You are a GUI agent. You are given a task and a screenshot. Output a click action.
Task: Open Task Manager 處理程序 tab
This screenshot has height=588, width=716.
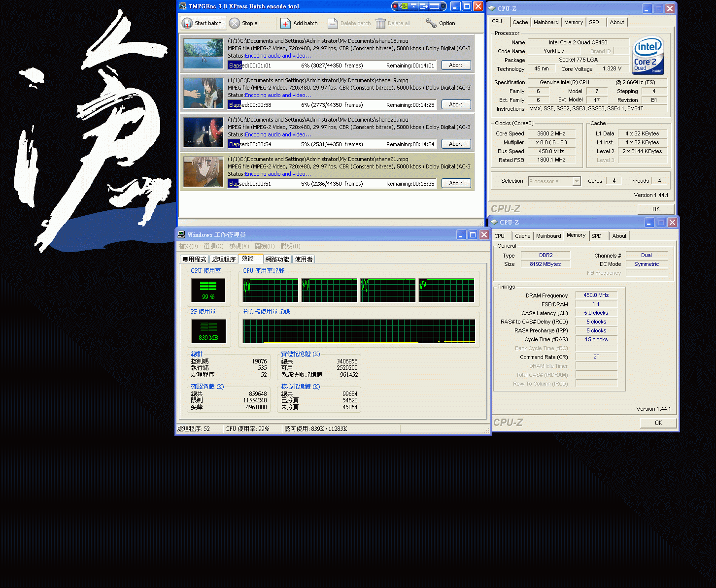tap(224, 259)
